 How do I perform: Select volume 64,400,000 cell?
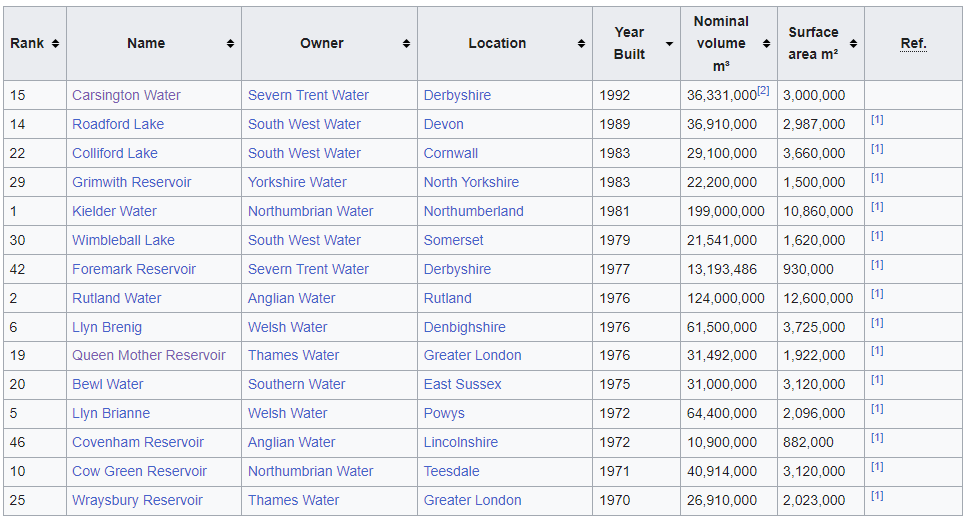click(x=729, y=413)
